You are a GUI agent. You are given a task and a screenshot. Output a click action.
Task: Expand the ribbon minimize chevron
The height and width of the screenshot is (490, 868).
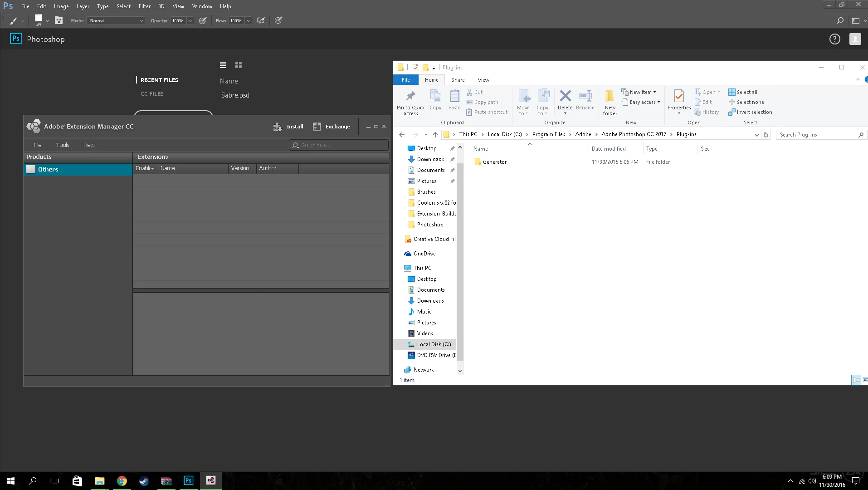[x=858, y=80]
